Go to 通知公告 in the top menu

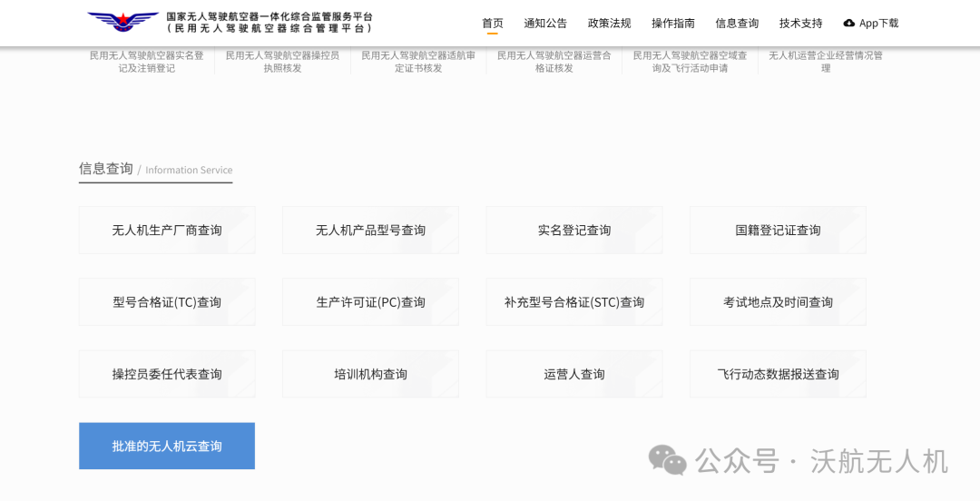[545, 24]
